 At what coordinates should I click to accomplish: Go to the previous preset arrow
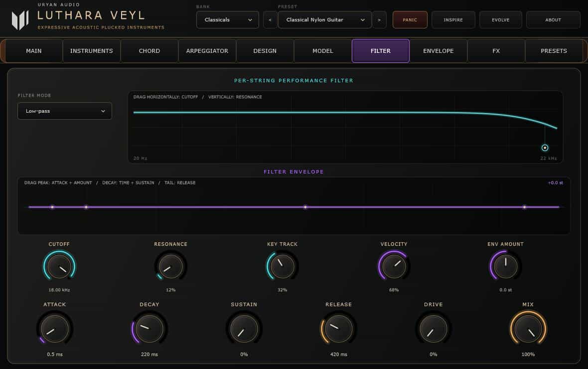(270, 20)
